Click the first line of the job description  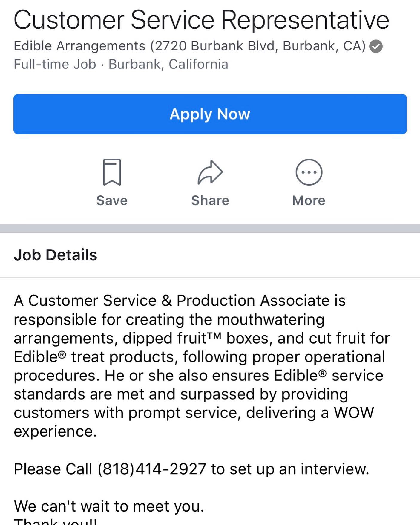179,301
